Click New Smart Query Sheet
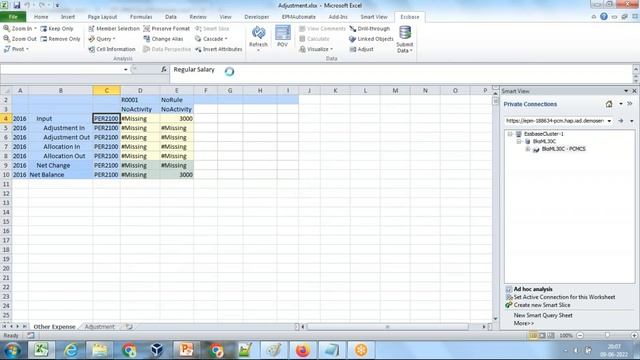Viewport: 640px width, 360px height. coord(543,315)
